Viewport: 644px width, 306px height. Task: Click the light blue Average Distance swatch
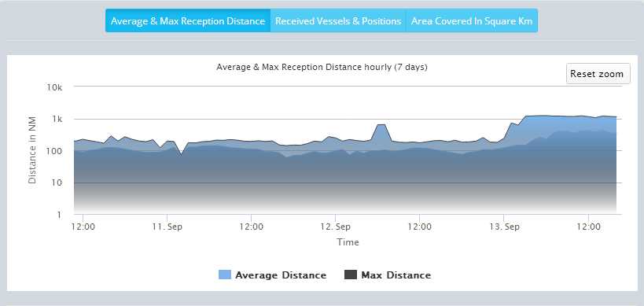tap(225, 275)
